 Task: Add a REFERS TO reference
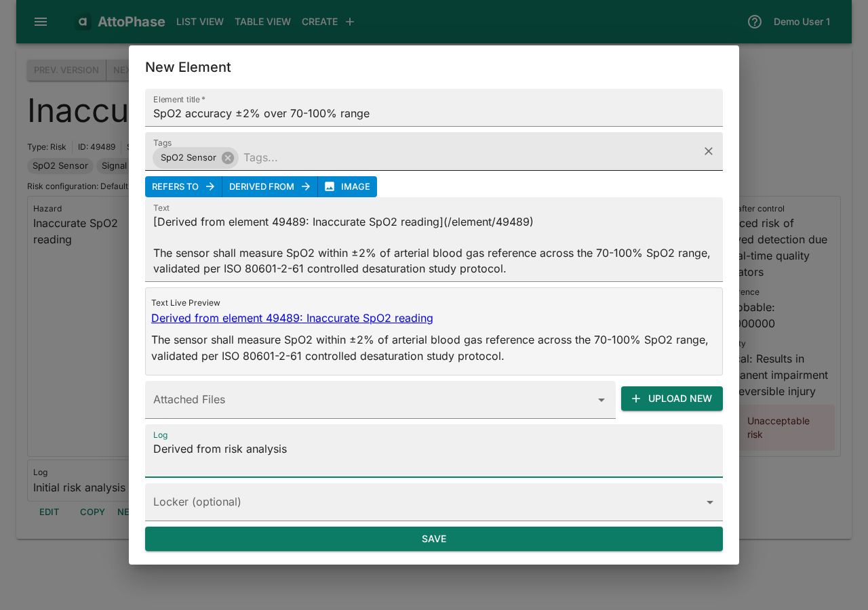click(x=183, y=186)
